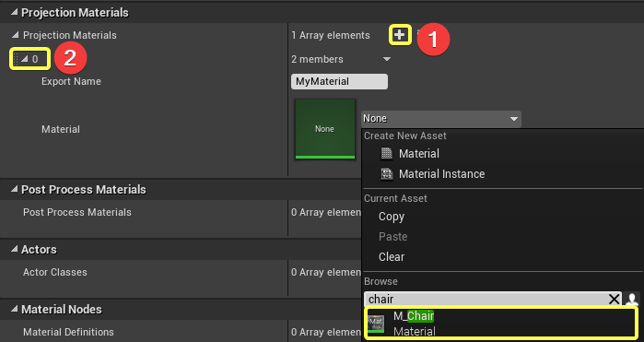Select the Material icon under Create New Asset
Viewport: 644px width, 342px height.
pos(386,153)
